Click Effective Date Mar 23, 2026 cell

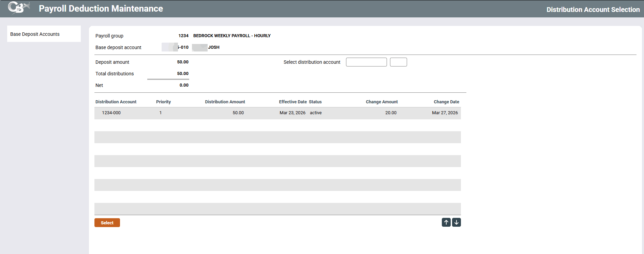[x=292, y=113]
